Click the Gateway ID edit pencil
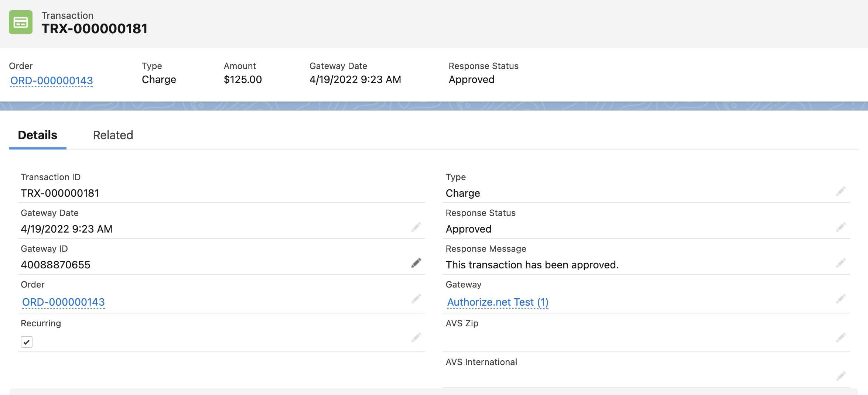Image resolution: width=868 pixels, height=395 pixels. pyautogui.click(x=416, y=263)
